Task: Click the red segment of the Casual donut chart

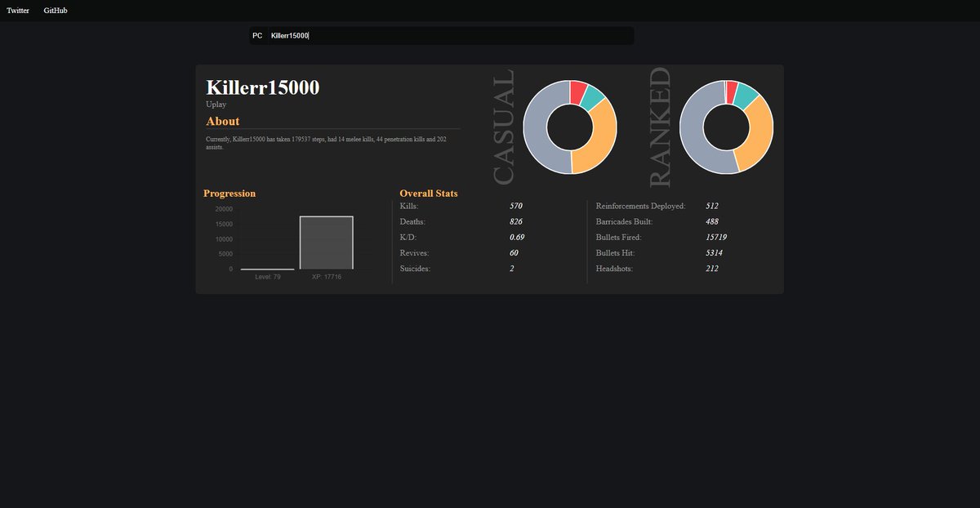Action: [577, 91]
